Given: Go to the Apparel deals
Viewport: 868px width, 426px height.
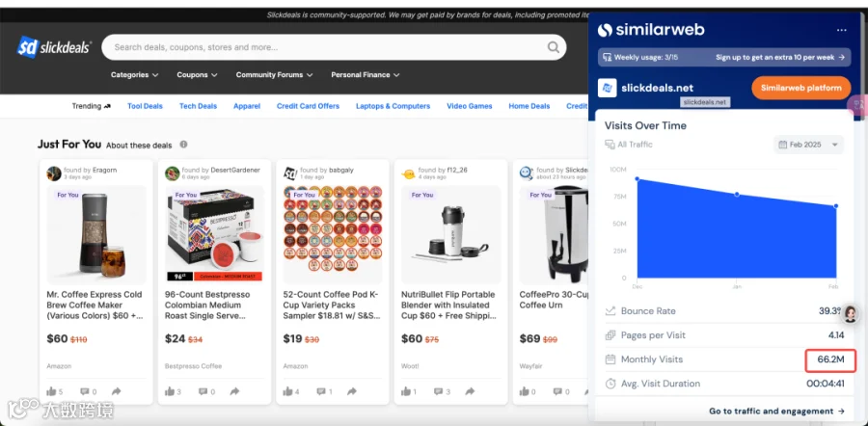Looking at the screenshot, I should pyautogui.click(x=247, y=106).
